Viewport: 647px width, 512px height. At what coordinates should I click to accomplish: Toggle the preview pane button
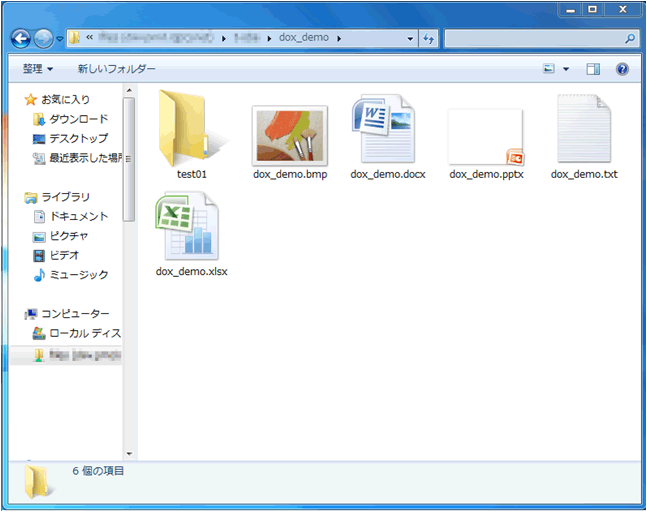tap(593, 69)
